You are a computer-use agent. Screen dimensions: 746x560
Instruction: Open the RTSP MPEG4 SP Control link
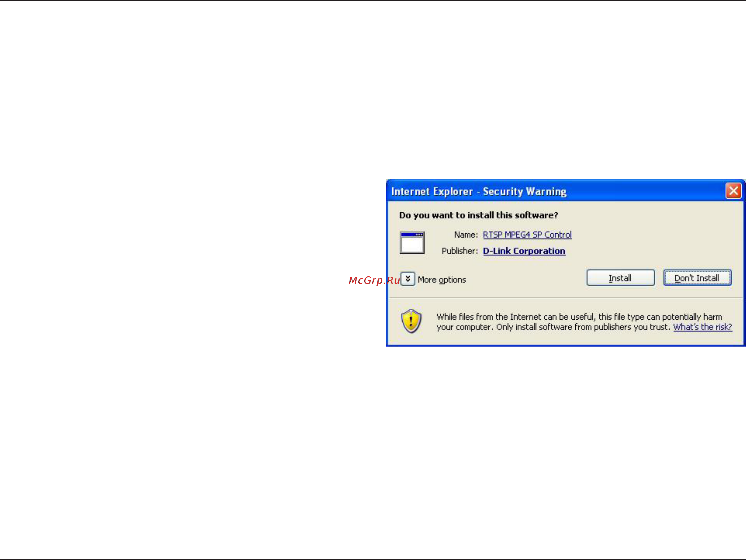[x=527, y=234]
